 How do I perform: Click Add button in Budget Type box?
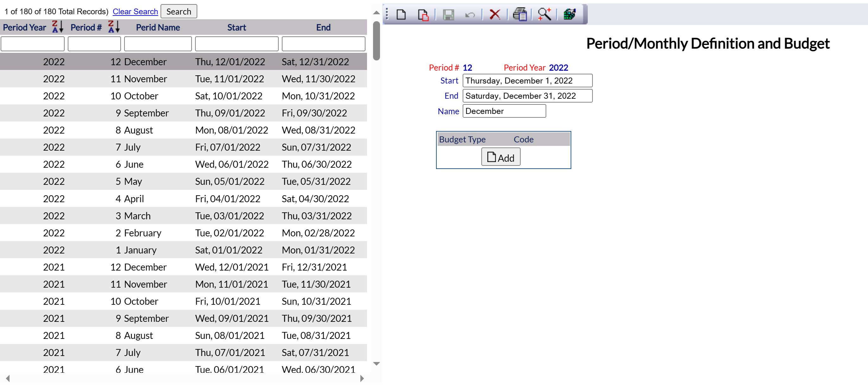(x=500, y=157)
